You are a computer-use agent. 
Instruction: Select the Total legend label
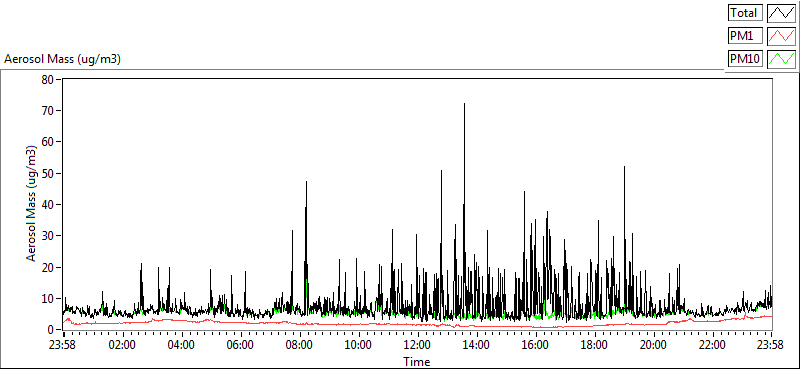coord(745,12)
